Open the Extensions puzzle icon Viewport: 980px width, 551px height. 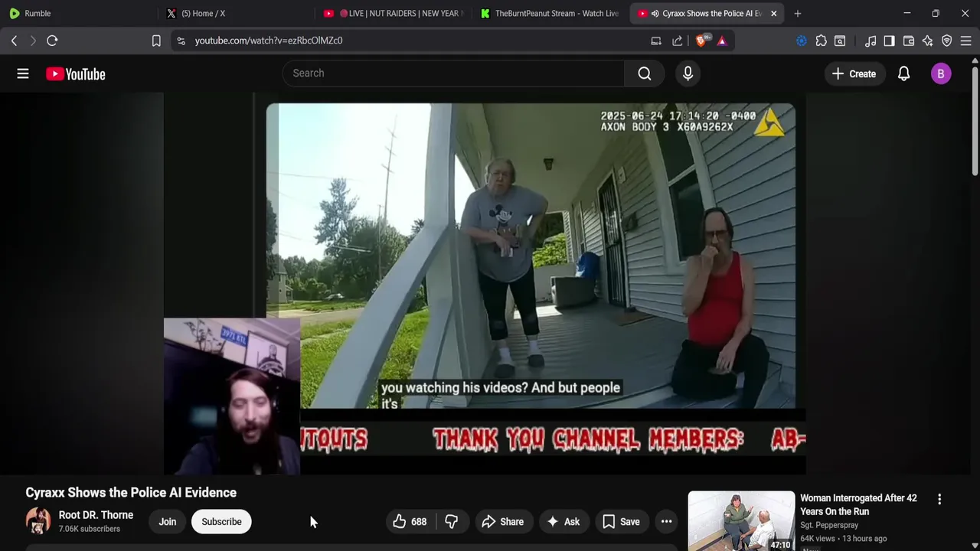click(x=821, y=41)
